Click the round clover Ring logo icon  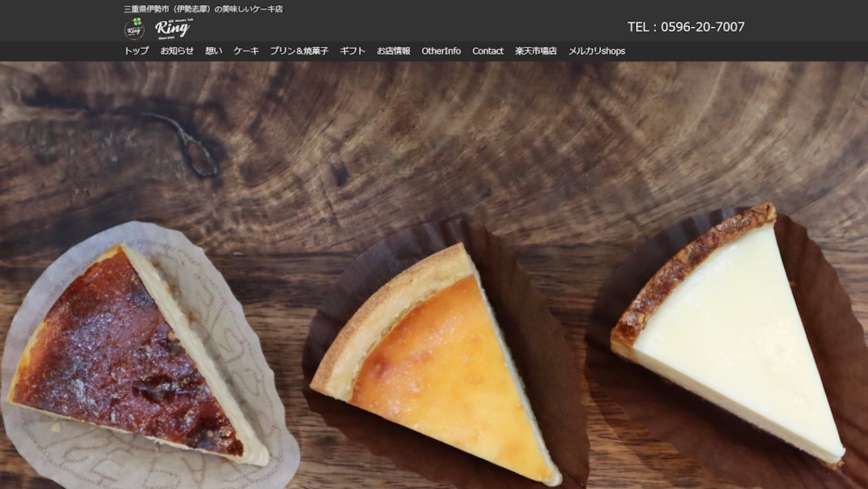tap(134, 29)
